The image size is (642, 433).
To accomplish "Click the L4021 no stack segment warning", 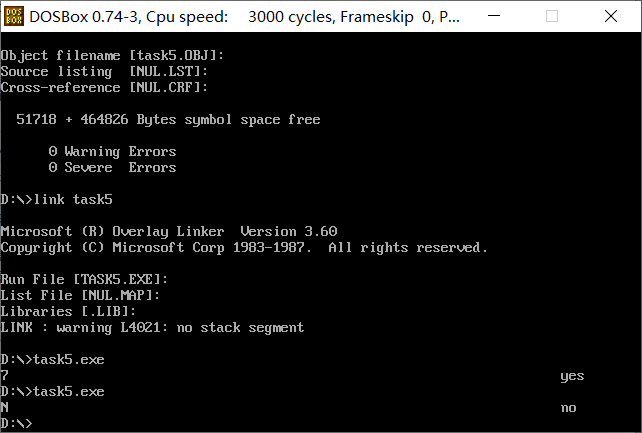I will tap(152, 327).
